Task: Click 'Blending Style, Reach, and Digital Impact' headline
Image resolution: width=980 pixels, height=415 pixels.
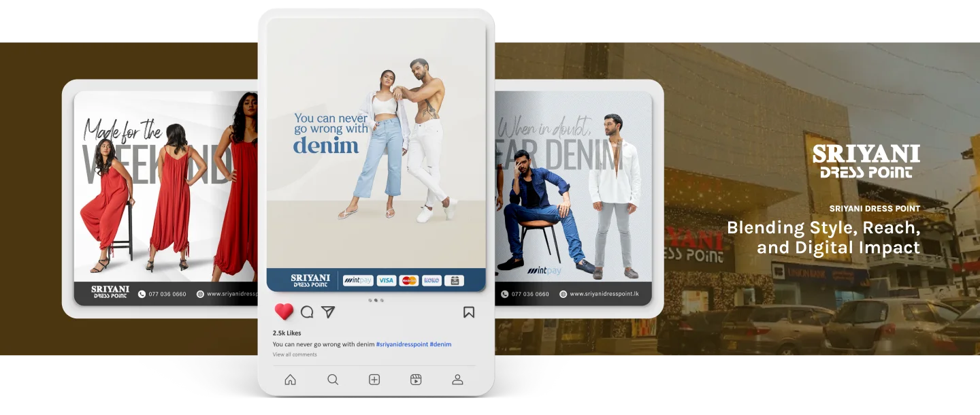Action: (823, 237)
